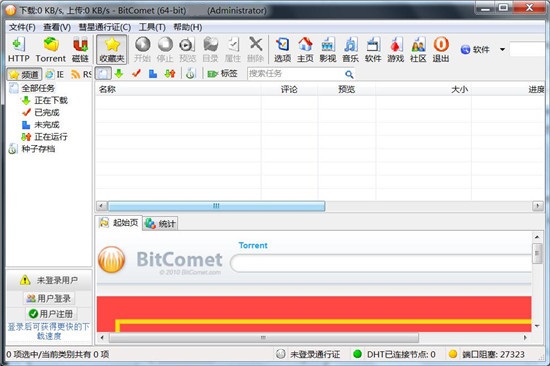
Task: Click the magnet link (磁链) icon
Action: click(80, 49)
